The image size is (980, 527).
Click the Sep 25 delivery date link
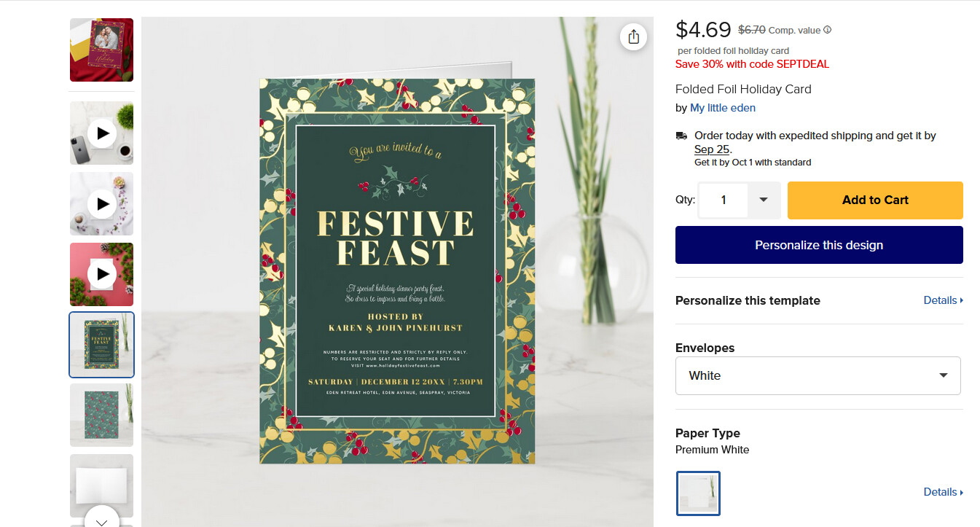(x=712, y=149)
